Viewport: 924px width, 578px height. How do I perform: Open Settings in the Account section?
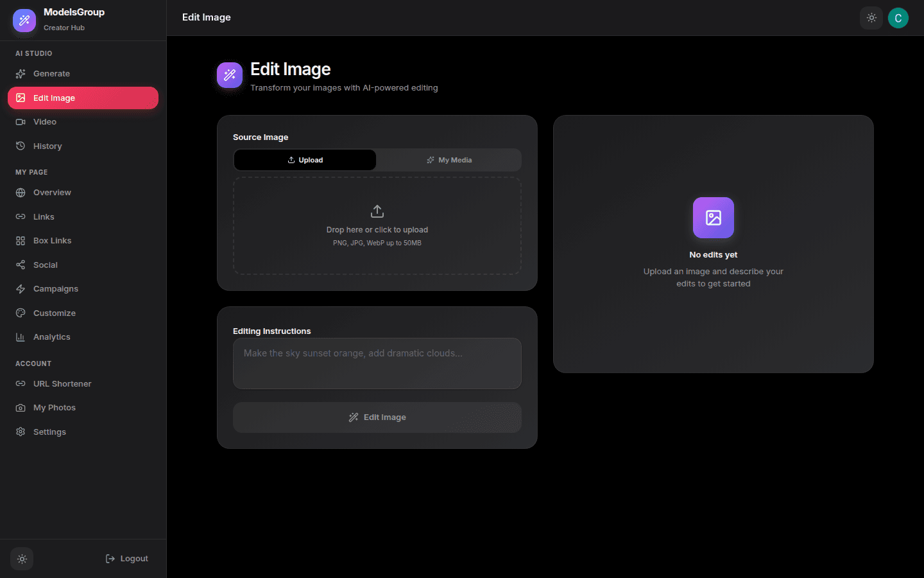pos(49,432)
